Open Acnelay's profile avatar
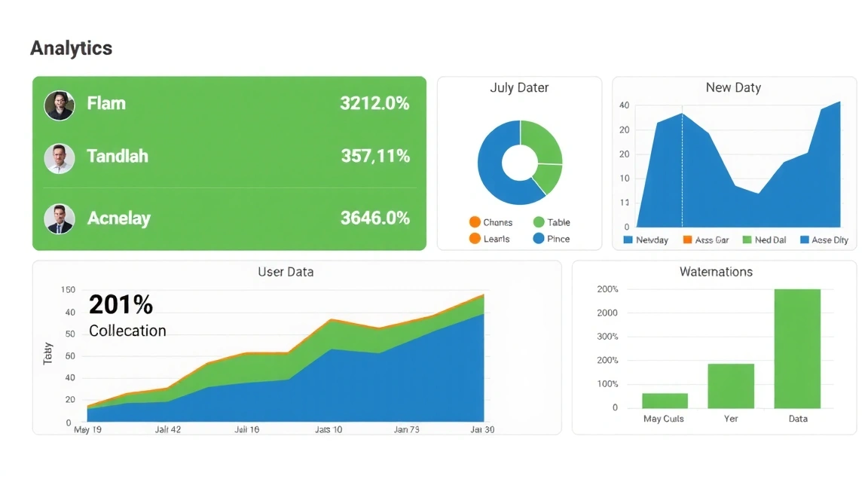The height and width of the screenshot is (482, 868). tap(60, 218)
